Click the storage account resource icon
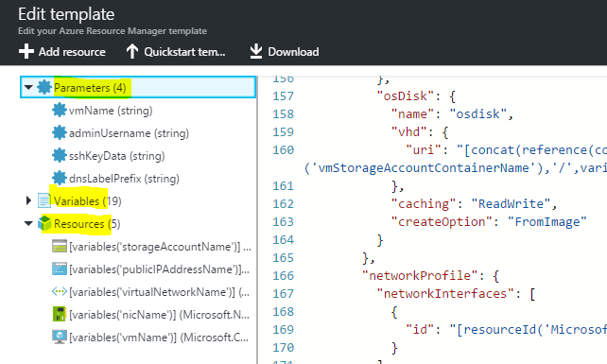The height and width of the screenshot is (364, 607). pyautogui.click(x=60, y=246)
